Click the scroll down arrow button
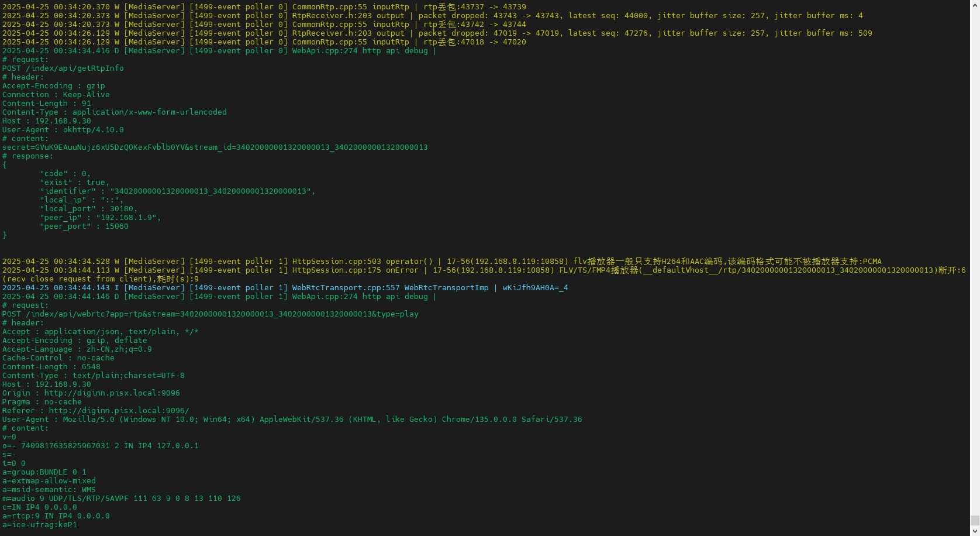The width and height of the screenshot is (980, 536). (975, 531)
